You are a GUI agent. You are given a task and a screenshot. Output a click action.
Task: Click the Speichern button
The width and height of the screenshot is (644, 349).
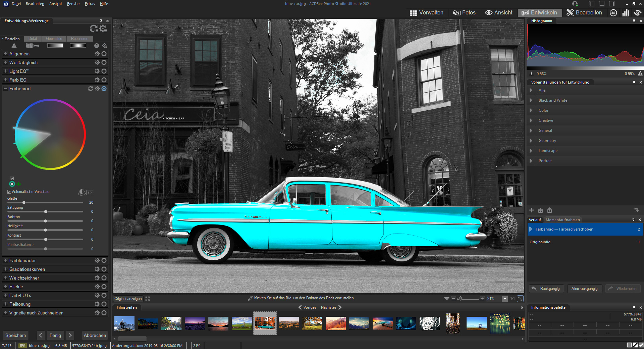(15, 335)
